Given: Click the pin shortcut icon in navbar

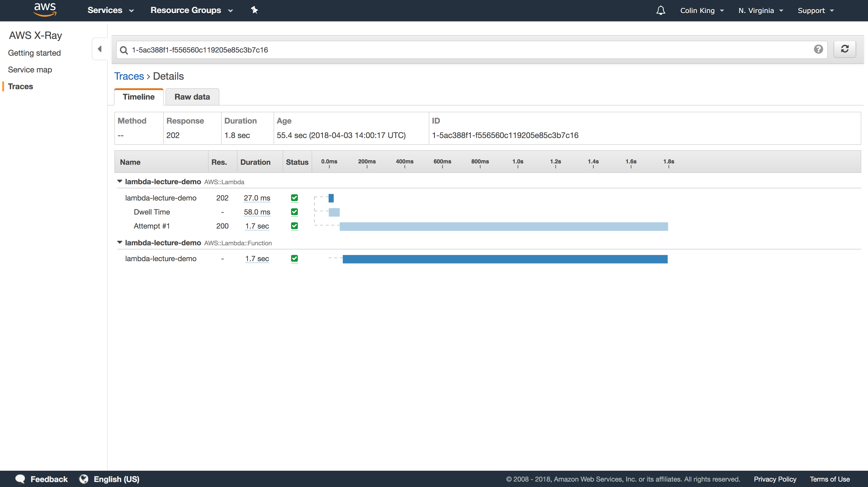Looking at the screenshot, I should point(254,10).
